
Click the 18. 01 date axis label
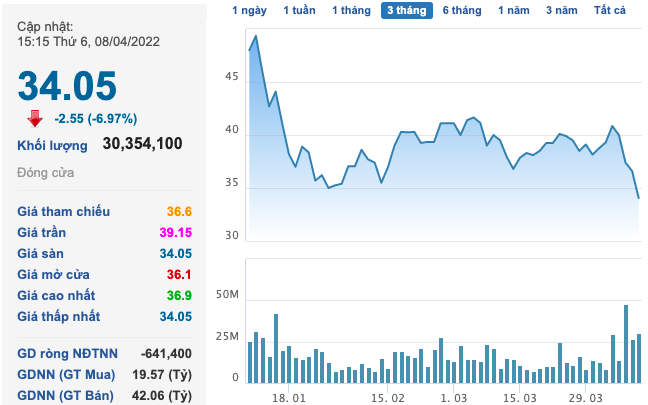(x=288, y=397)
